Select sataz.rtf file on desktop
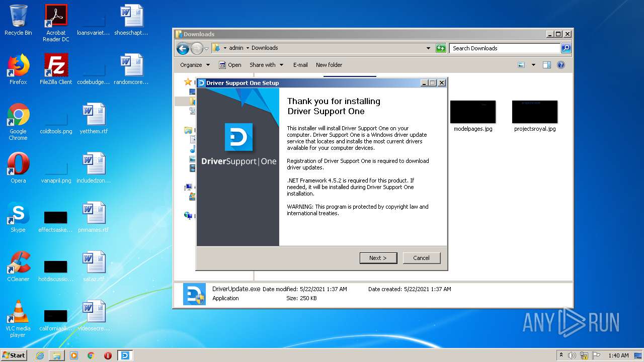The image size is (644, 362). pyautogui.click(x=94, y=266)
